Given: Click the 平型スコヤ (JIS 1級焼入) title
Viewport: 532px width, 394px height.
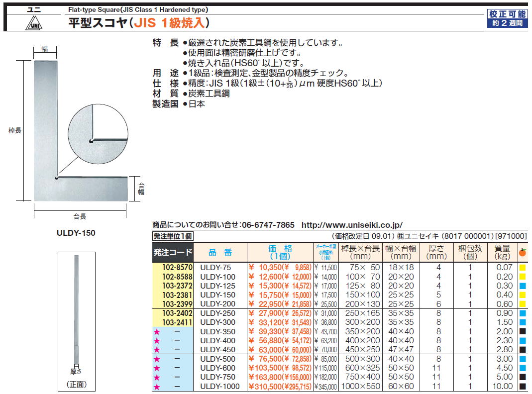Looking at the screenshot, I should pyautogui.click(x=139, y=23).
